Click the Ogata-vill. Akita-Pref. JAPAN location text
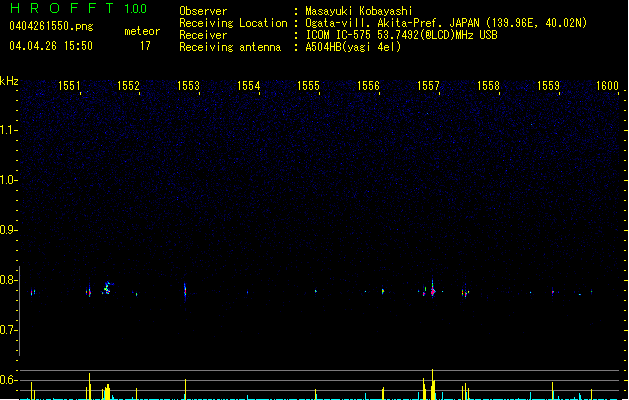This screenshot has height=400, width=629. (446, 23)
